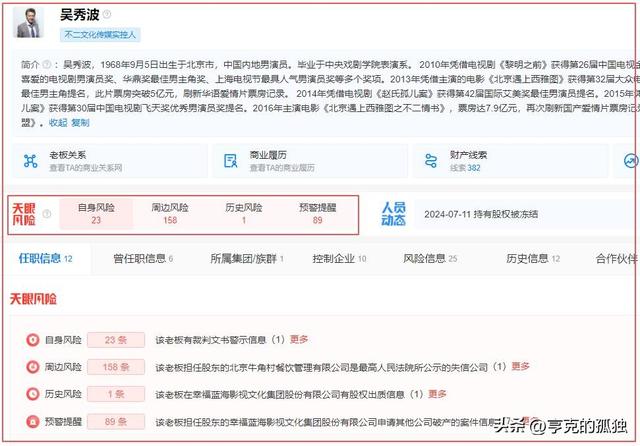Screen dimensions: 640x446
Task: Select 自身风险 23 in risk bar
Action: pyautogui.click(x=96, y=214)
